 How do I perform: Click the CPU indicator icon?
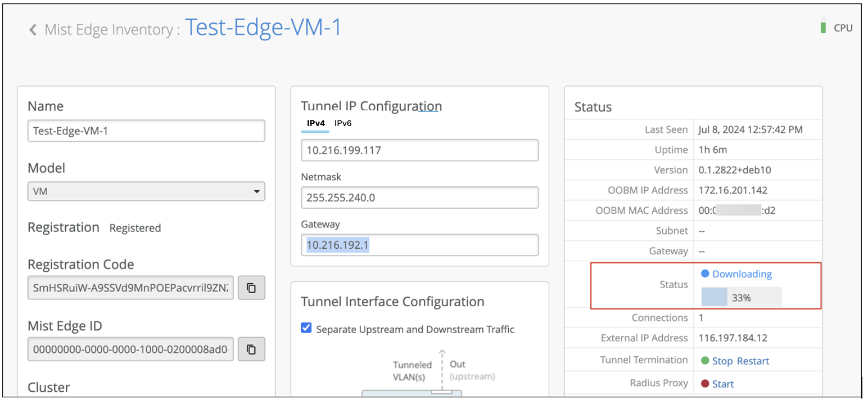click(823, 28)
